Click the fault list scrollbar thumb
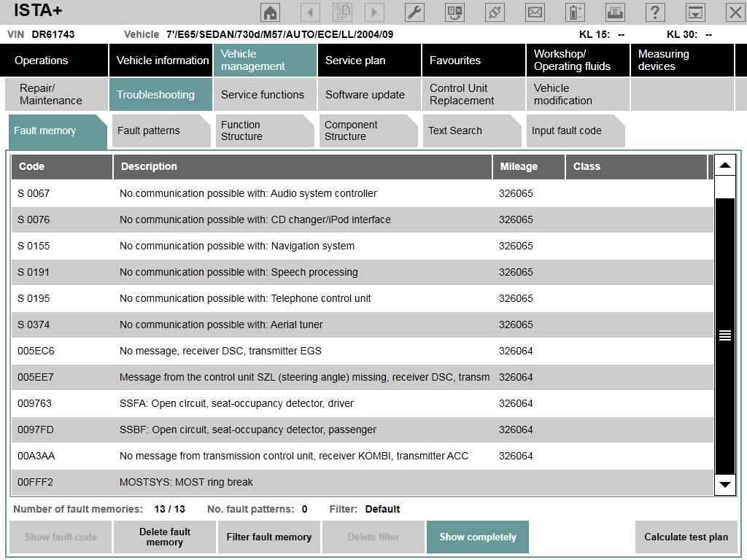The image size is (747, 560). coord(725,335)
